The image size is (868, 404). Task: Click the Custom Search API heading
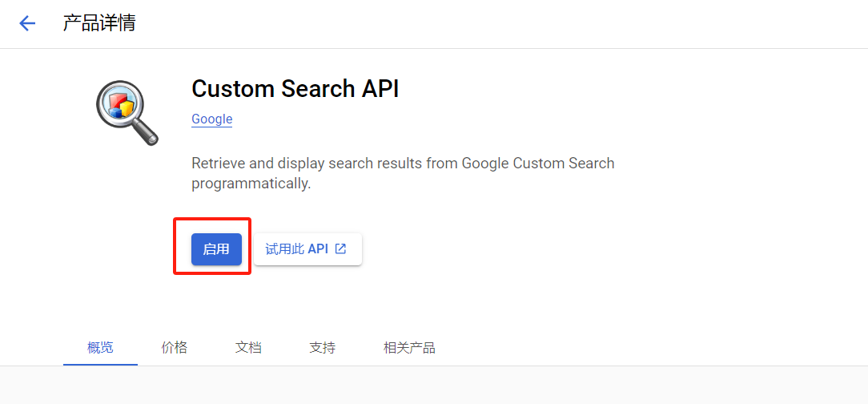click(295, 89)
